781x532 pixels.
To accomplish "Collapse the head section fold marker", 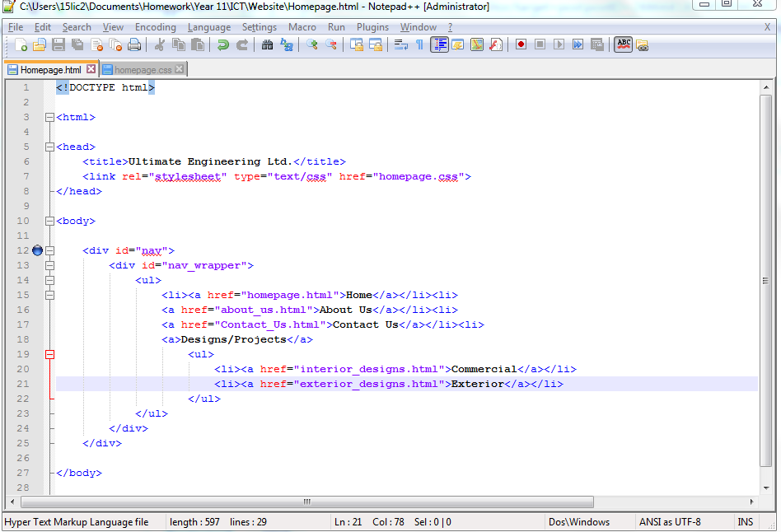I will point(50,147).
